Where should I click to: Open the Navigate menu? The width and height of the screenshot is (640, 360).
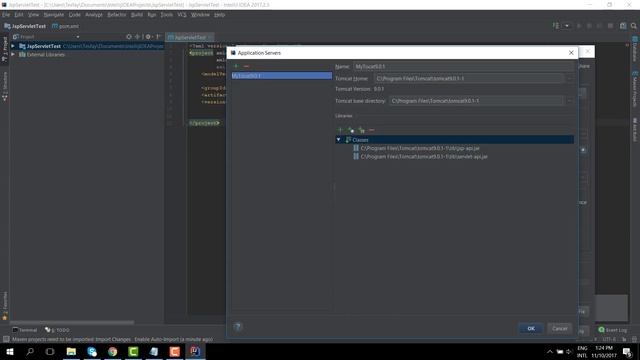54,15
